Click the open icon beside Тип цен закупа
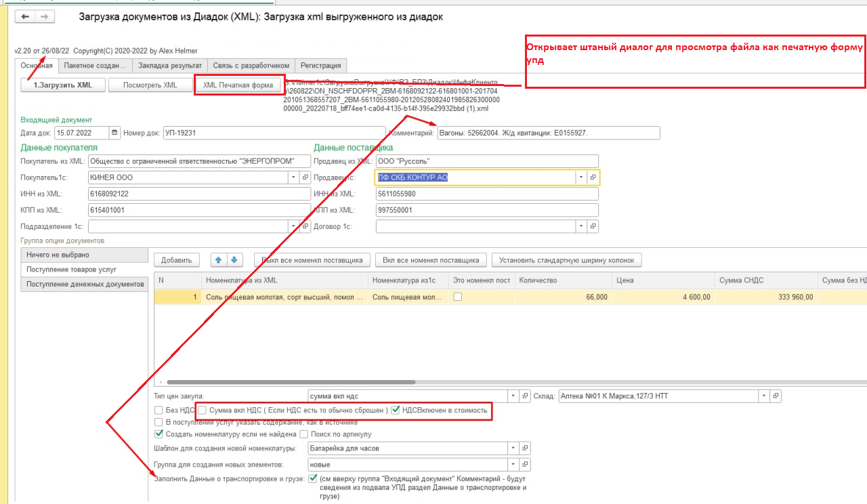The height and width of the screenshot is (504, 867). coord(526,396)
